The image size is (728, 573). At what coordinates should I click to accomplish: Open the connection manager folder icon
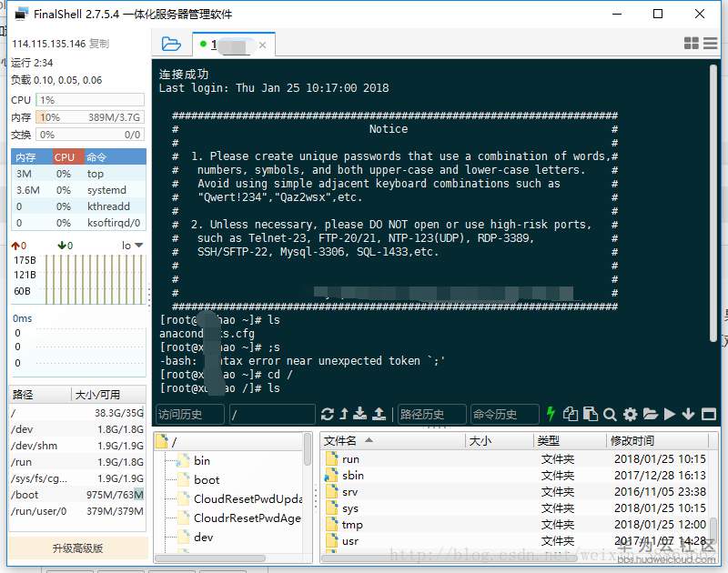171,44
